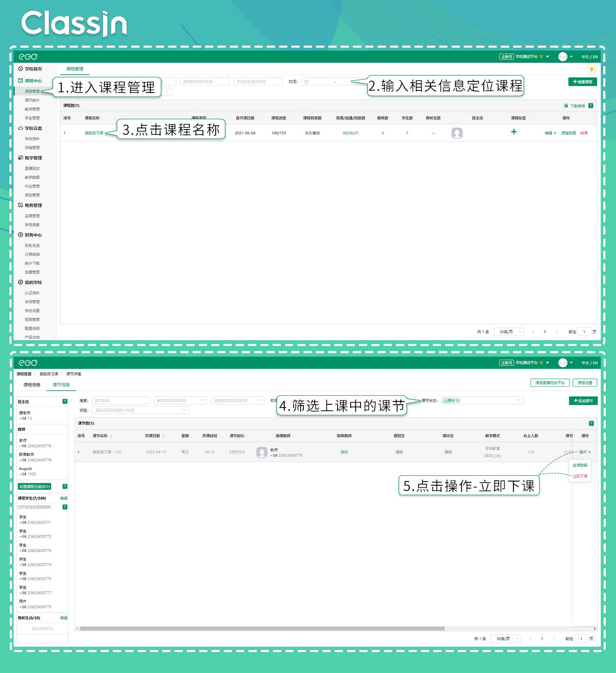Open the 奥数练习课 course name link
The image size is (616, 673).
point(94,133)
